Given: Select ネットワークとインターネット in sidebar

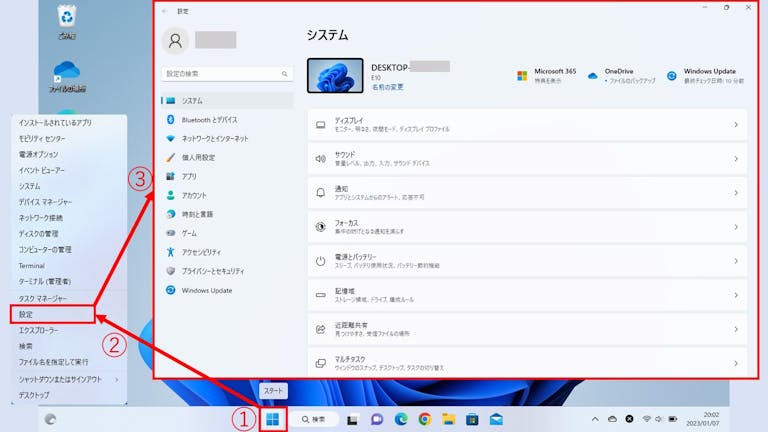Looking at the screenshot, I should [227, 139].
